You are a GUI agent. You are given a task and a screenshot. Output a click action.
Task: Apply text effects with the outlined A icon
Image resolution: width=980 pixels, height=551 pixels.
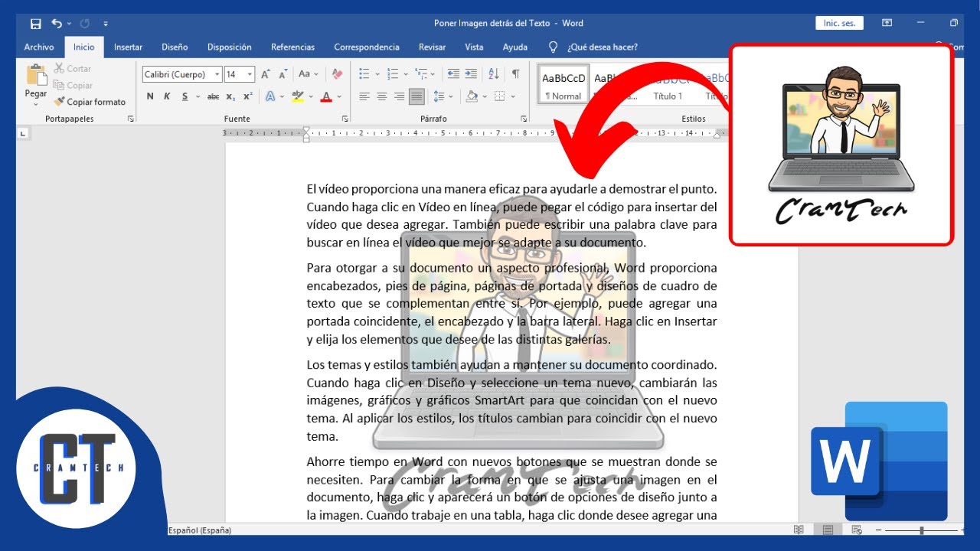[x=270, y=96]
